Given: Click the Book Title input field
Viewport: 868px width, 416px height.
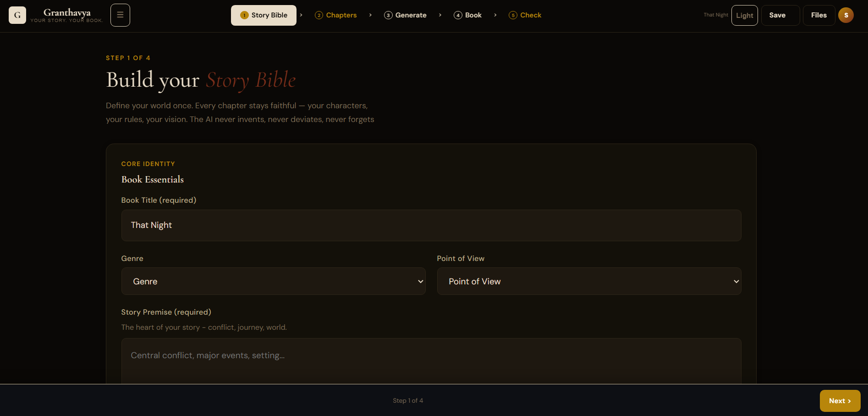Looking at the screenshot, I should click(431, 225).
